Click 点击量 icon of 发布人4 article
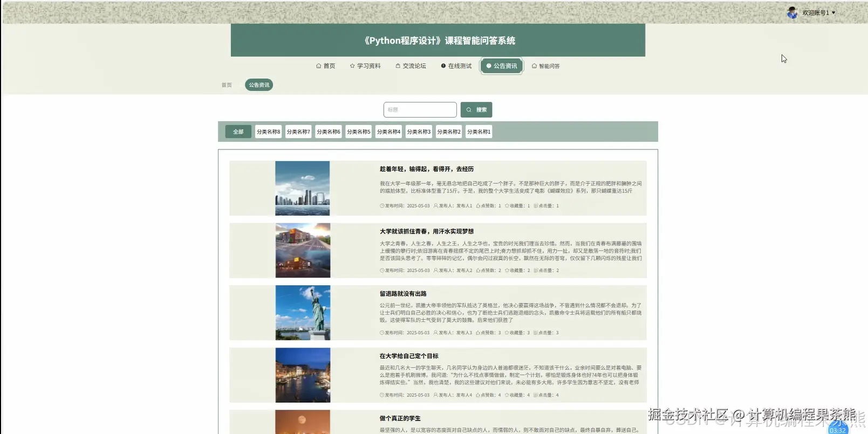This screenshot has width=868, height=434. point(536,395)
